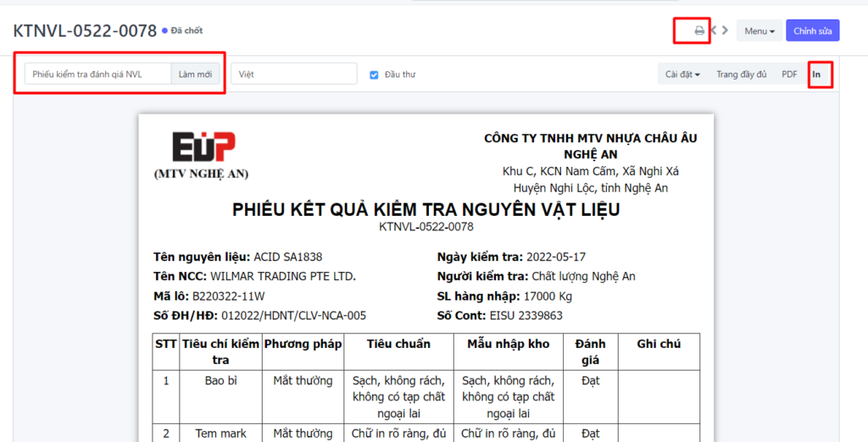Click the KTNVL-0522-0078 page title
Image resolution: width=868 pixels, height=442 pixels.
(85, 31)
